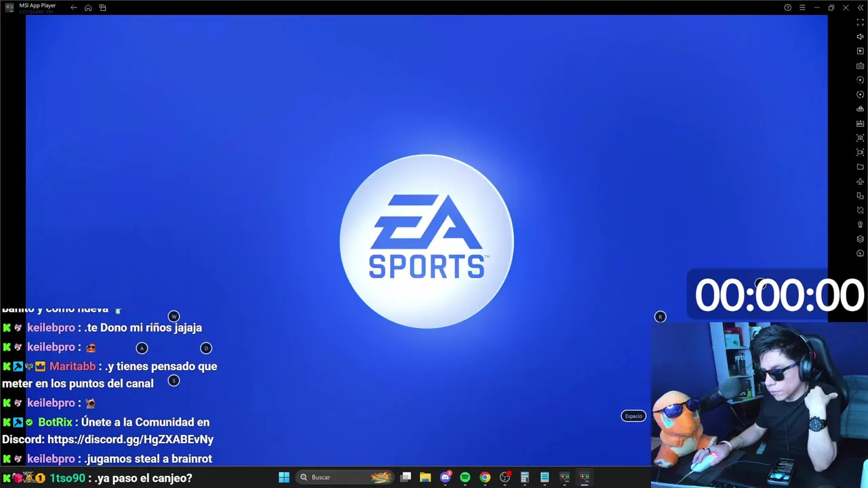Click the rotate screen icon in sidebar

tap(861, 210)
